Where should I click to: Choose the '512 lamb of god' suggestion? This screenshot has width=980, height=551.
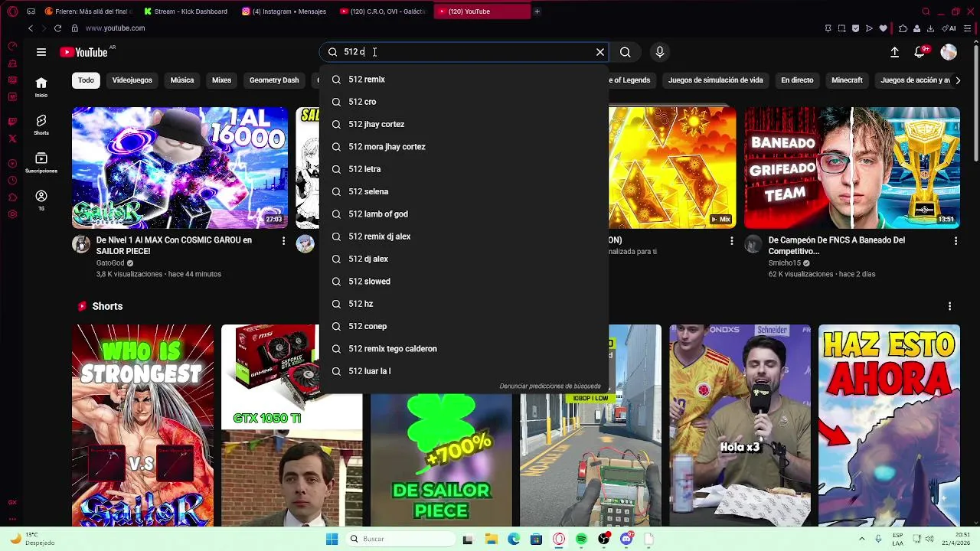tap(464, 214)
